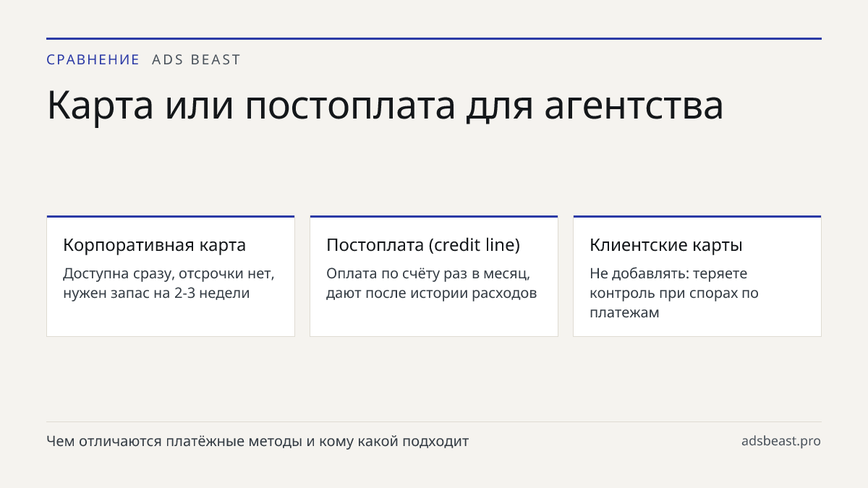Click footer text 'Чем отличаются платёжные методы'
This screenshot has width=868, height=488.
(174, 441)
